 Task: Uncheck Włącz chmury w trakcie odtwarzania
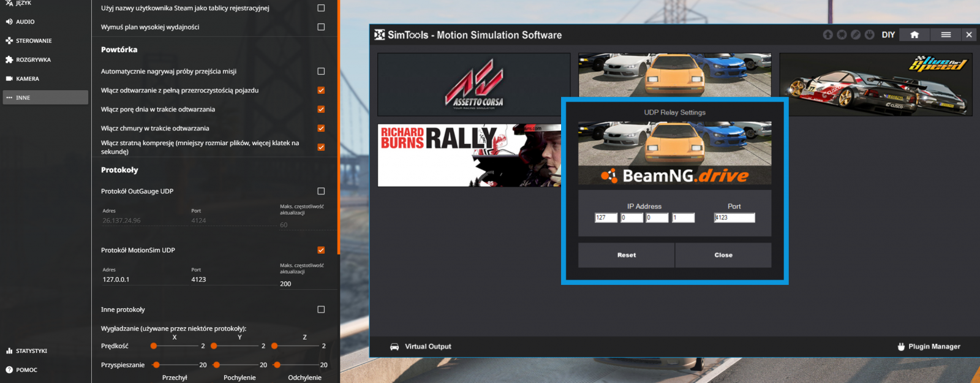[x=321, y=128]
